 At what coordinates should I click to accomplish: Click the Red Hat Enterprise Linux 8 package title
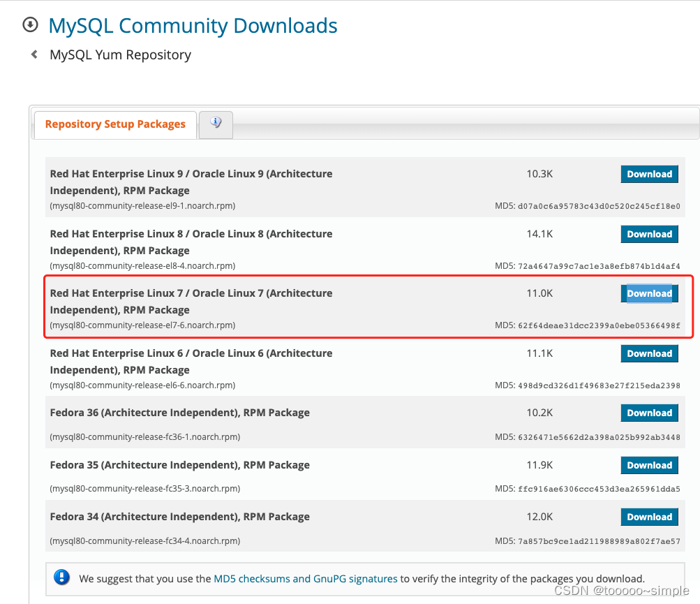pyautogui.click(x=191, y=242)
